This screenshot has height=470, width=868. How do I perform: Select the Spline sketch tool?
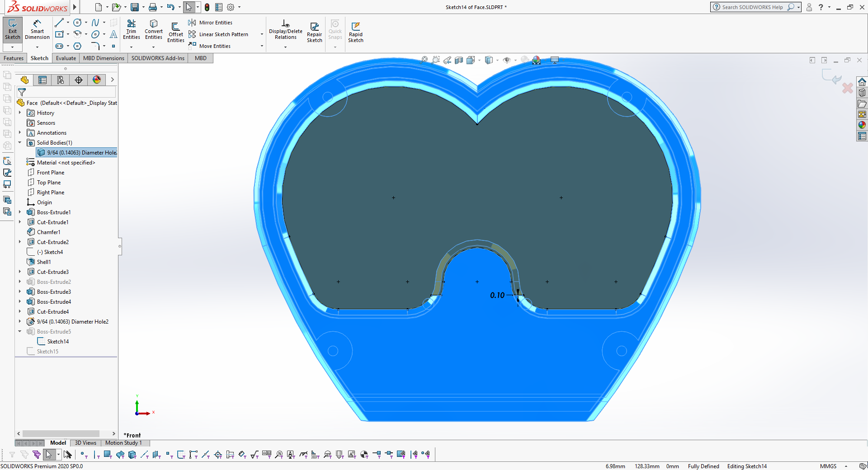[x=95, y=23]
